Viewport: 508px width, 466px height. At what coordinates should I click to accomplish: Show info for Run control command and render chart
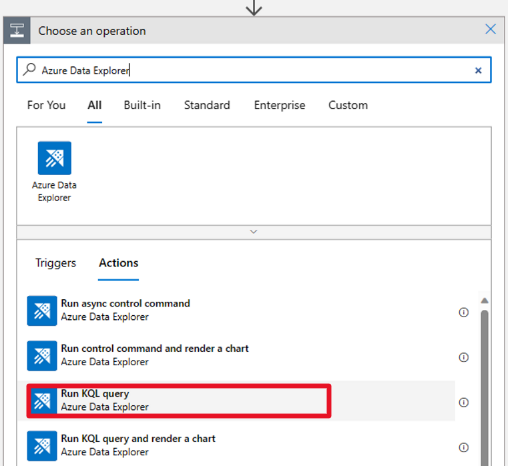click(464, 357)
